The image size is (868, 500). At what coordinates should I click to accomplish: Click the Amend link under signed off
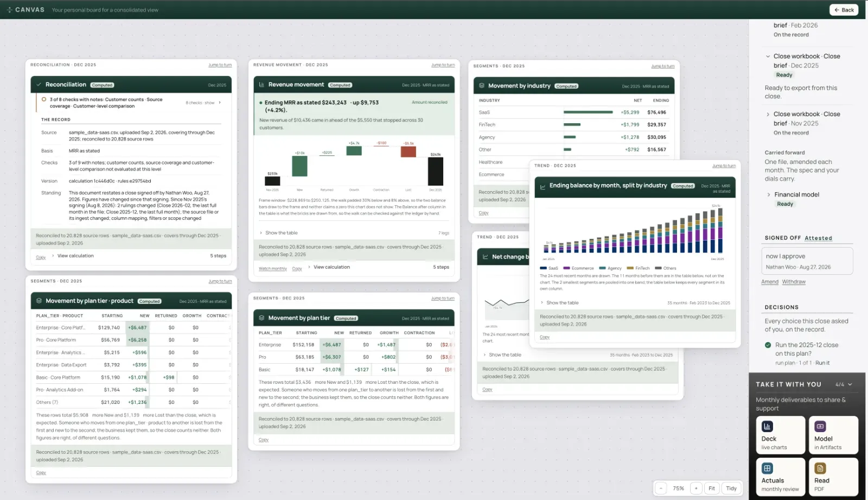point(770,282)
